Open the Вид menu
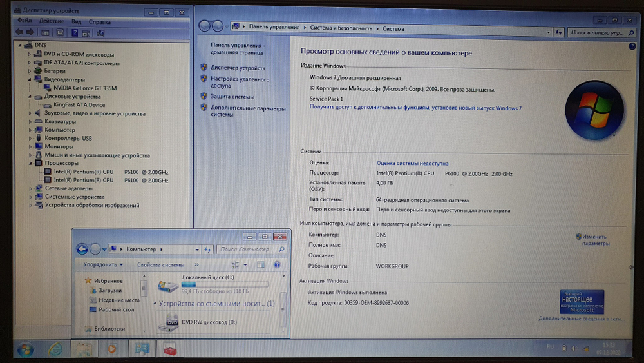Viewport: 644px width, 363px height. tap(77, 21)
